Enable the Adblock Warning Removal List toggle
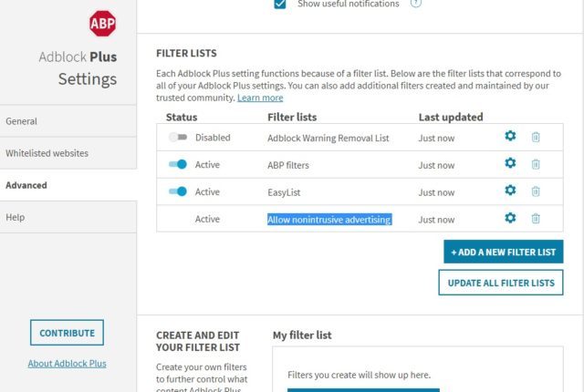Screen dimensions: 584x392 point(178,138)
